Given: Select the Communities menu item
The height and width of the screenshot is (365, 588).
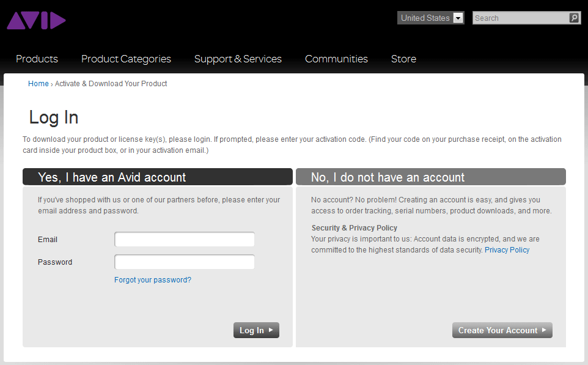Looking at the screenshot, I should point(336,59).
